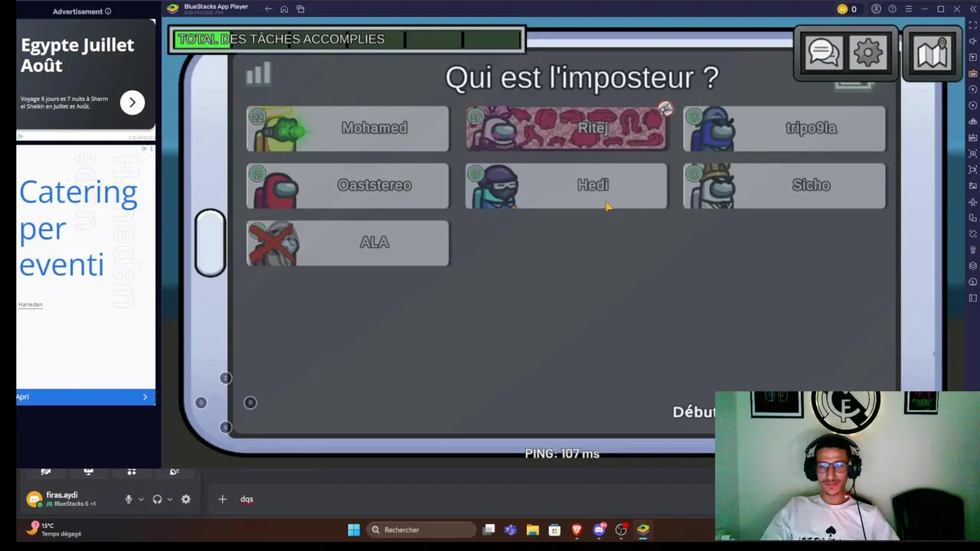Open BlueStacks account profile icon

point(877,9)
